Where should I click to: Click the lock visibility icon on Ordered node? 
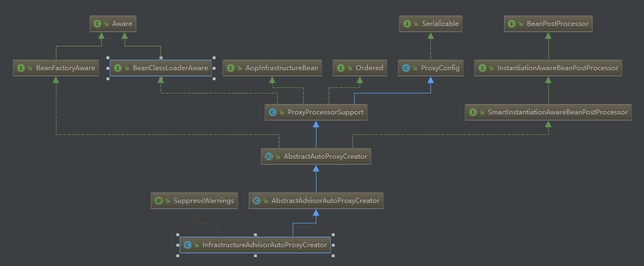pos(350,68)
